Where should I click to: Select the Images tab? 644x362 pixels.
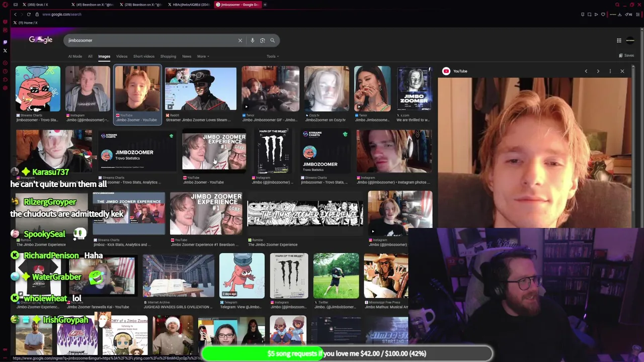tap(104, 56)
